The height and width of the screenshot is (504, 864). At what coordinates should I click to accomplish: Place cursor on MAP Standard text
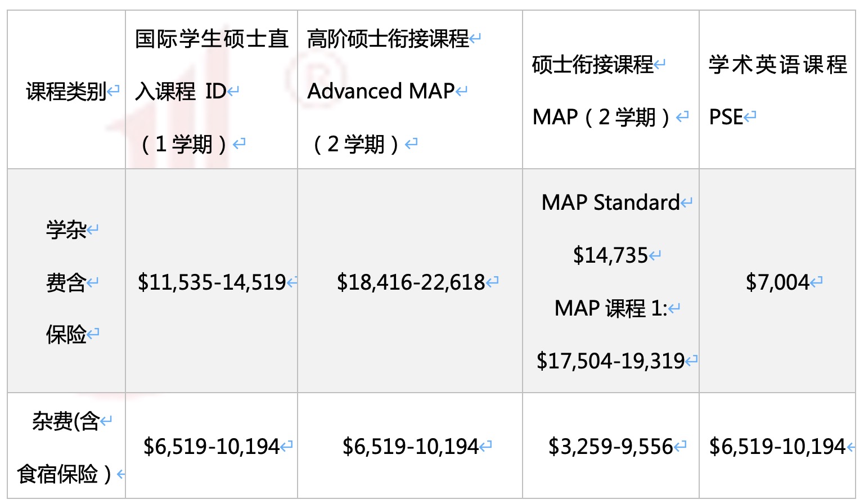coord(610,202)
